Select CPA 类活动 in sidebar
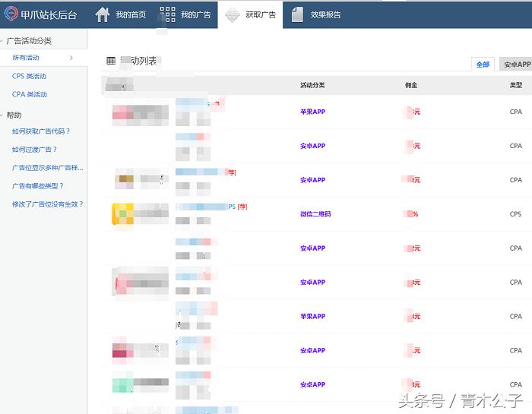Image resolution: width=532 pixels, height=414 pixels. (29, 94)
